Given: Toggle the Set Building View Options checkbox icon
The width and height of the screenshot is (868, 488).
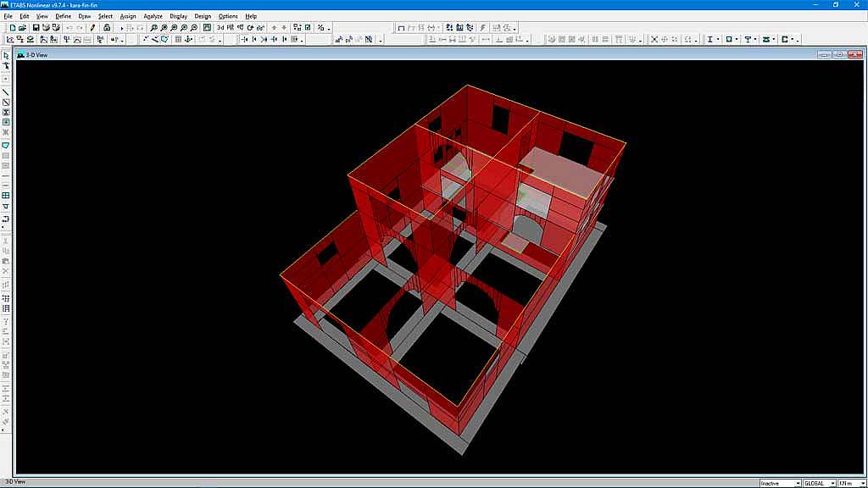Looking at the screenshot, I should coord(307,27).
